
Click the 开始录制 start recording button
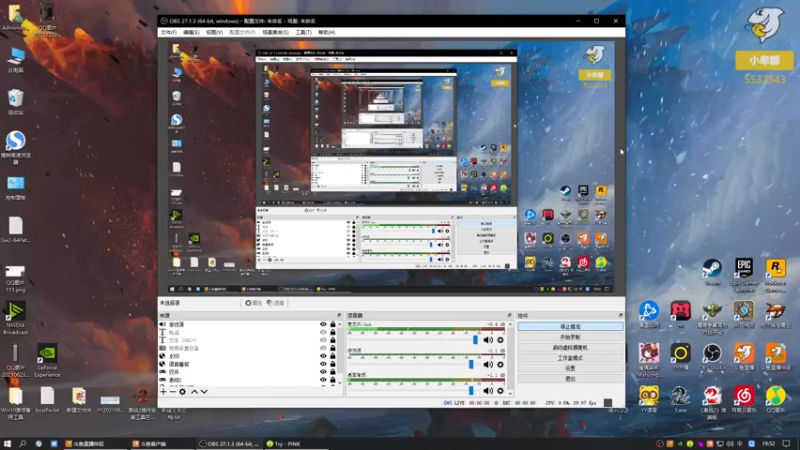coord(570,337)
